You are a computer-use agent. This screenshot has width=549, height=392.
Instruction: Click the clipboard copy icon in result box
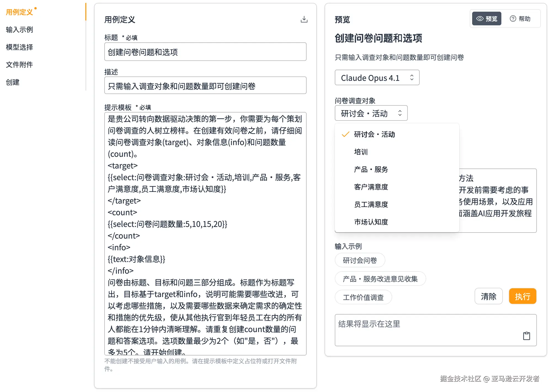(x=526, y=335)
